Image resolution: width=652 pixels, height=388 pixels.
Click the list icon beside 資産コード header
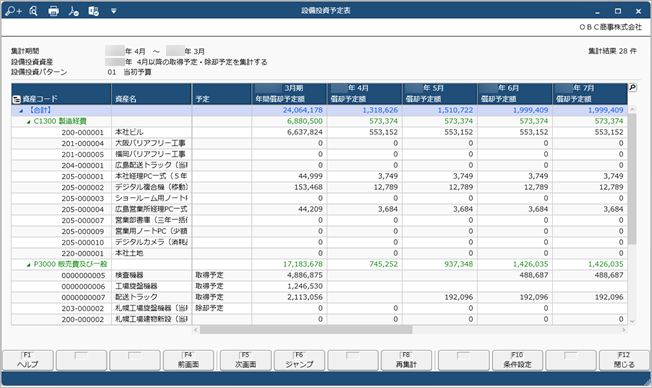point(17,99)
